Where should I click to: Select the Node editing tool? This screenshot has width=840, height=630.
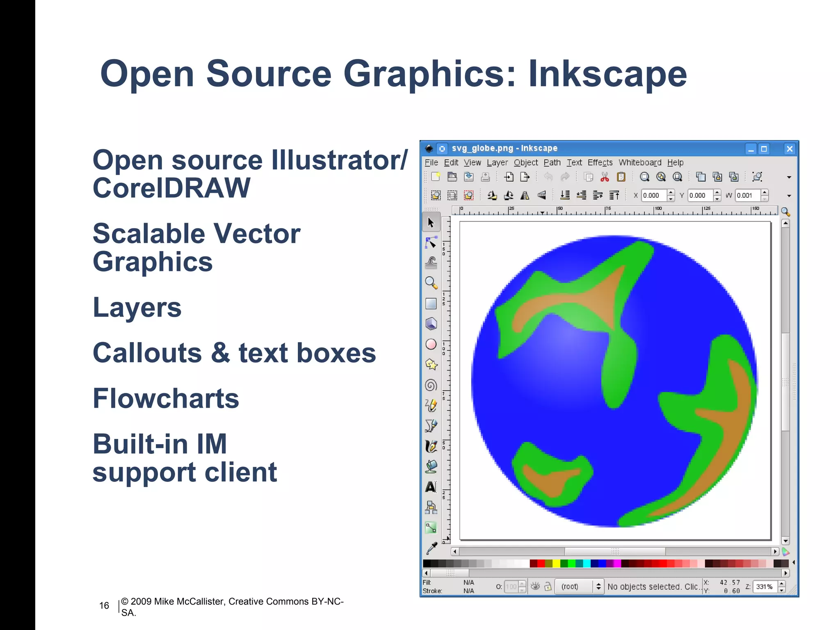pyautogui.click(x=431, y=243)
